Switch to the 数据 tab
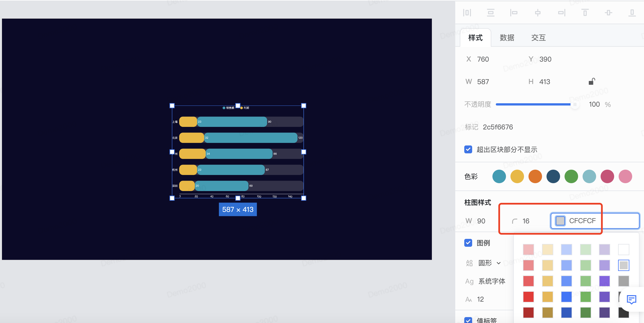 click(x=507, y=38)
